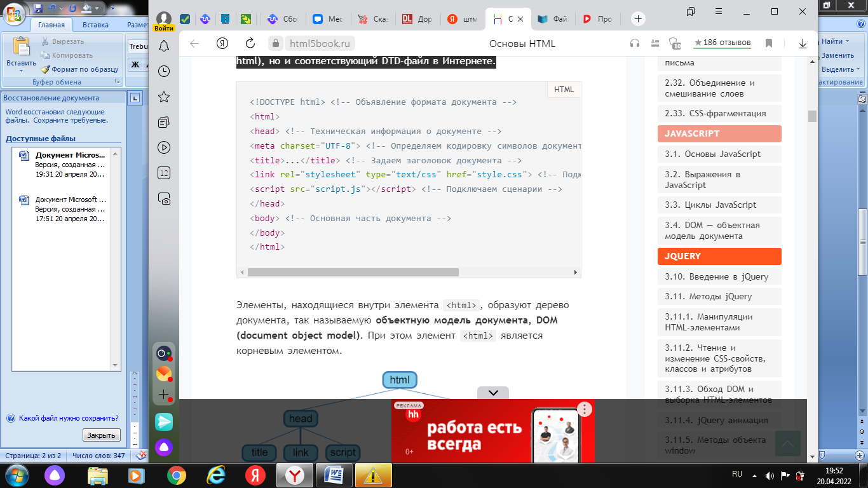Viewport: 868px width, 488px height.
Task: Click scroll-to-top arrow button on page
Action: click(788, 444)
